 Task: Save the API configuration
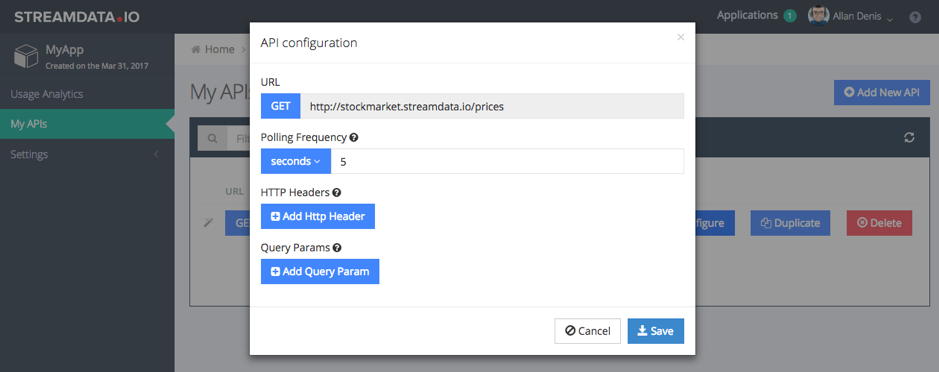coord(656,331)
